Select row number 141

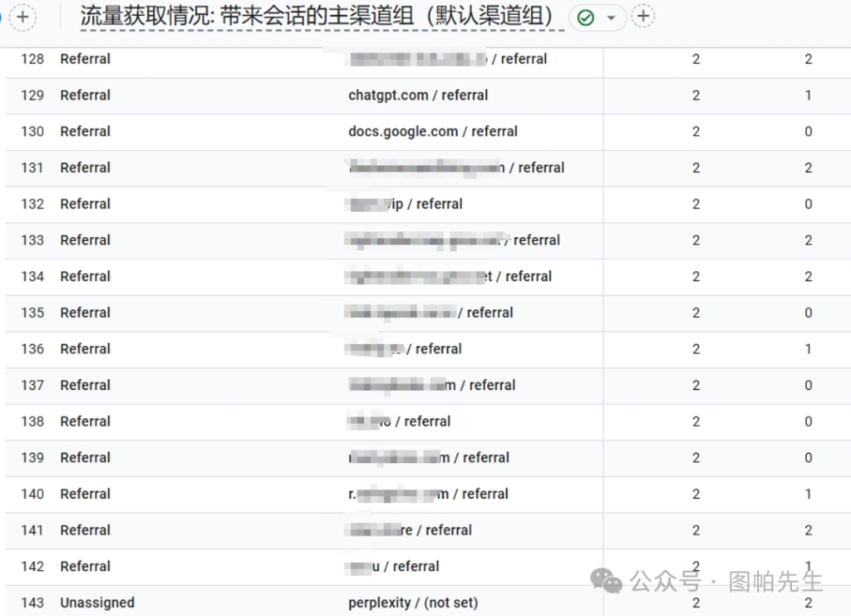(32, 530)
